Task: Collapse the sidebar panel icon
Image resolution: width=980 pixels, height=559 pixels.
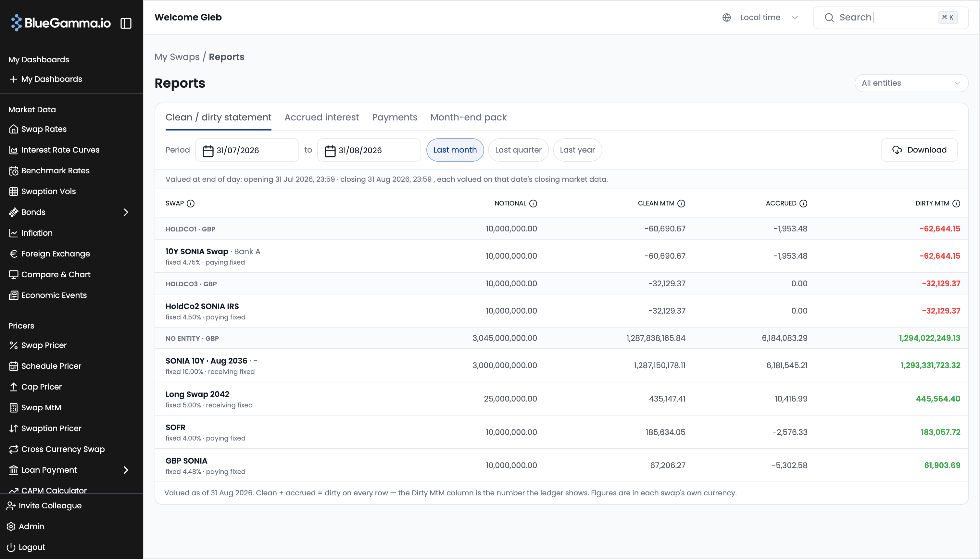Action: 126,23
